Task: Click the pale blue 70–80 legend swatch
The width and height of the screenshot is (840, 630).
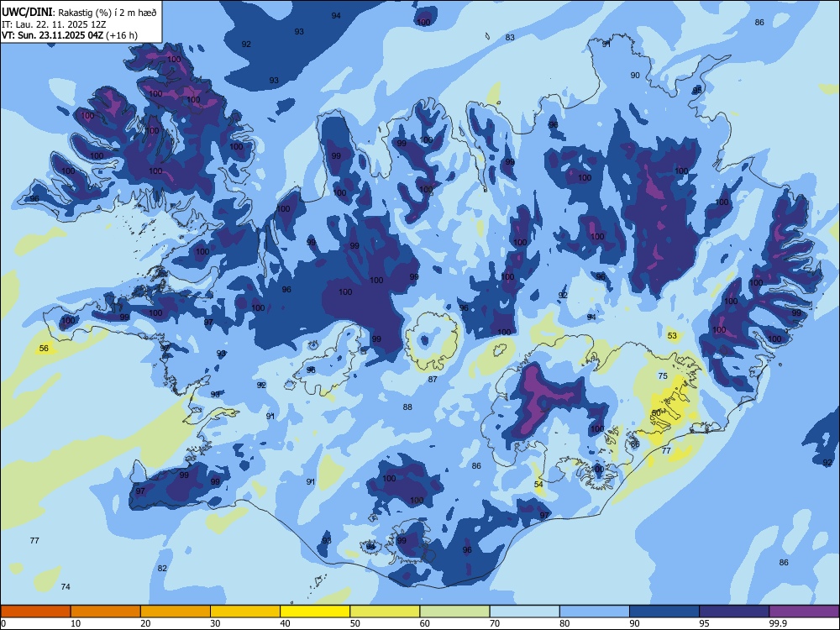Action: [x=524, y=612]
